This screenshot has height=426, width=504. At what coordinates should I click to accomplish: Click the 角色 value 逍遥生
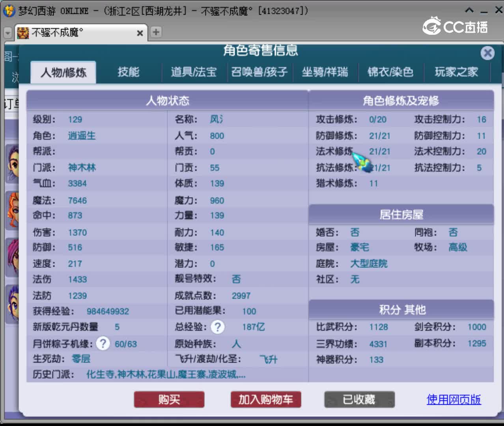pos(82,136)
